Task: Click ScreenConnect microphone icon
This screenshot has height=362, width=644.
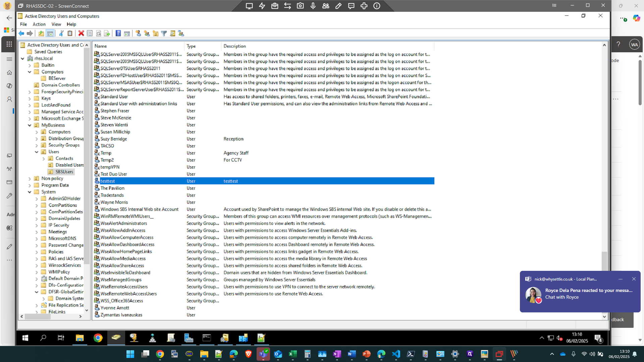Action: pos(313,6)
